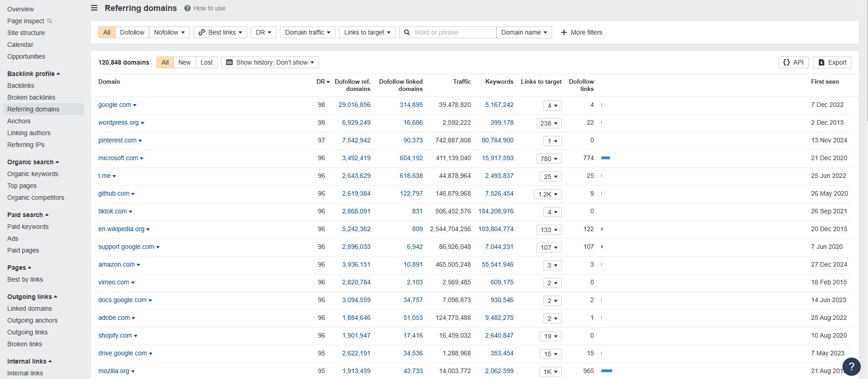Image resolution: width=868 pixels, height=379 pixels.
Task: Click the magnifier icon beside Page inspect
Action: [50, 21]
